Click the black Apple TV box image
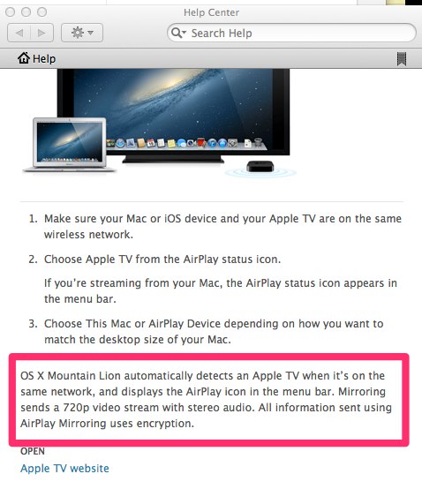Image resolution: width=422 pixels, height=504 pixels. [x=260, y=167]
